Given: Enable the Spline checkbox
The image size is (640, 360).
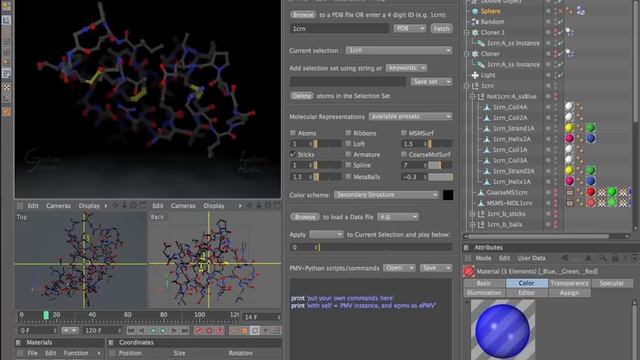Looking at the screenshot, I should coord(348,165).
